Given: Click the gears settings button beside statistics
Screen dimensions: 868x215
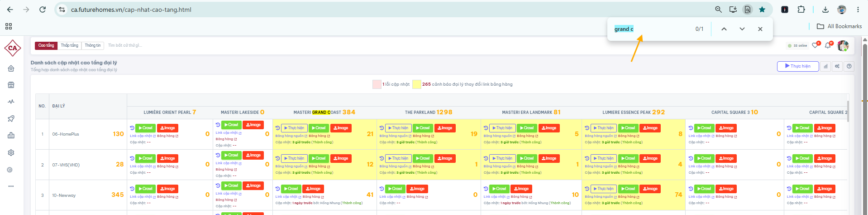Looking at the screenshot, I should pos(837,66).
